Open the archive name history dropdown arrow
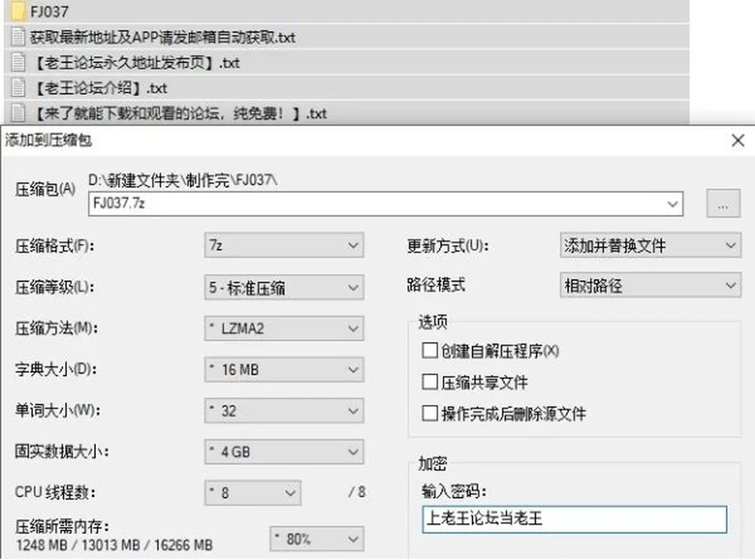 pos(672,204)
